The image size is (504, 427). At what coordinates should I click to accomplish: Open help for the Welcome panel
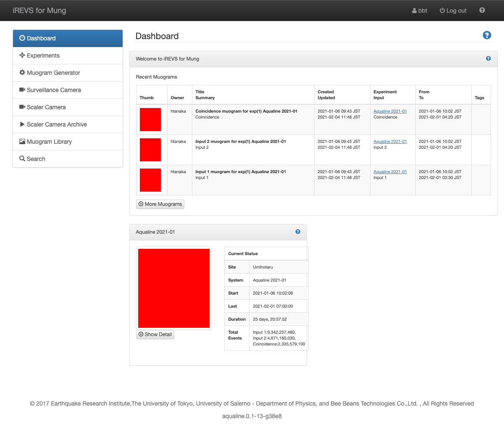(x=488, y=59)
